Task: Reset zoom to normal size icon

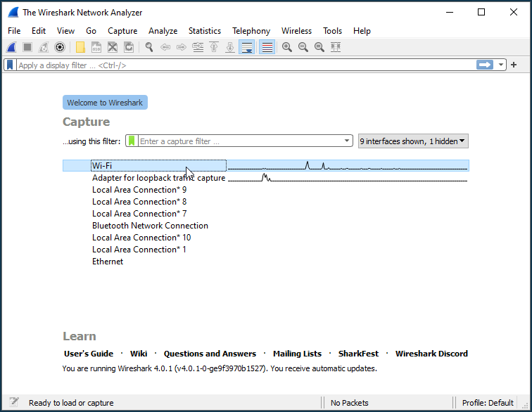Action: tap(319, 47)
